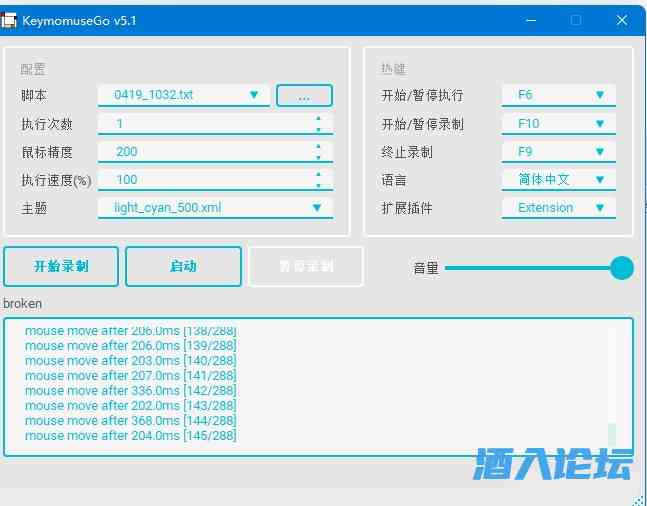Decrease execution speed percentage with down arrow
Image resolution: width=647 pixels, height=506 pixels.
click(x=318, y=185)
